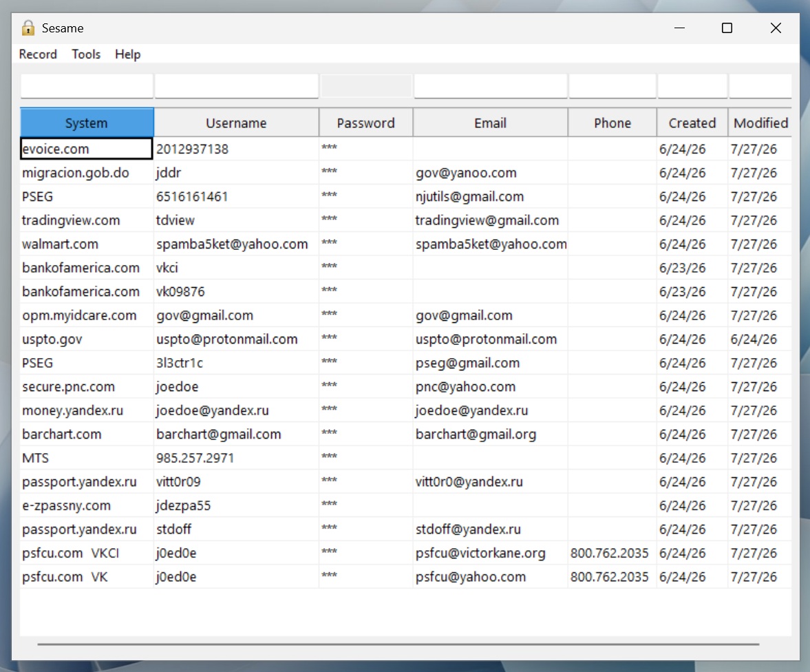The height and width of the screenshot is (672, 810).
Task: Open the Record menu
Action: tap(38, 54)
